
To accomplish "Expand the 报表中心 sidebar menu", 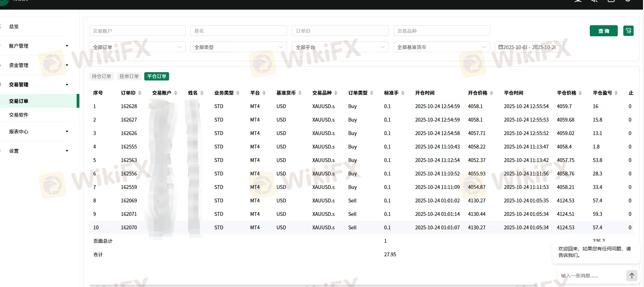I will point(38,132).
